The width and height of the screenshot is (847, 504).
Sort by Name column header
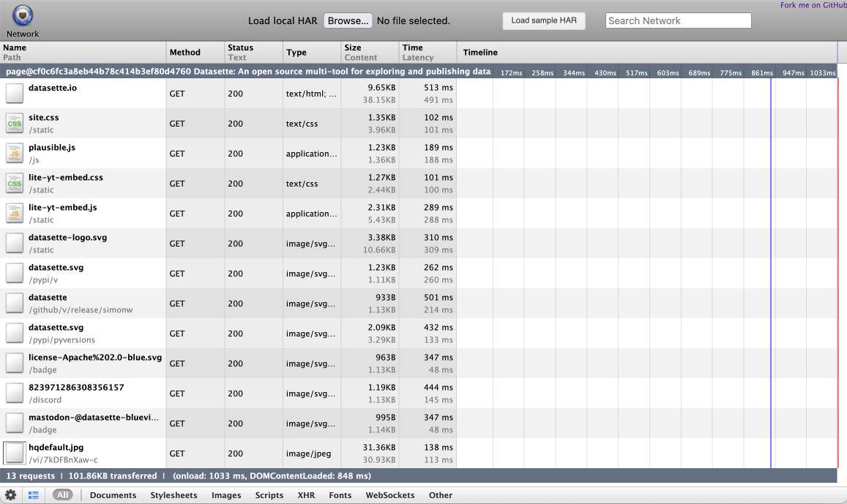coord(83,53)
